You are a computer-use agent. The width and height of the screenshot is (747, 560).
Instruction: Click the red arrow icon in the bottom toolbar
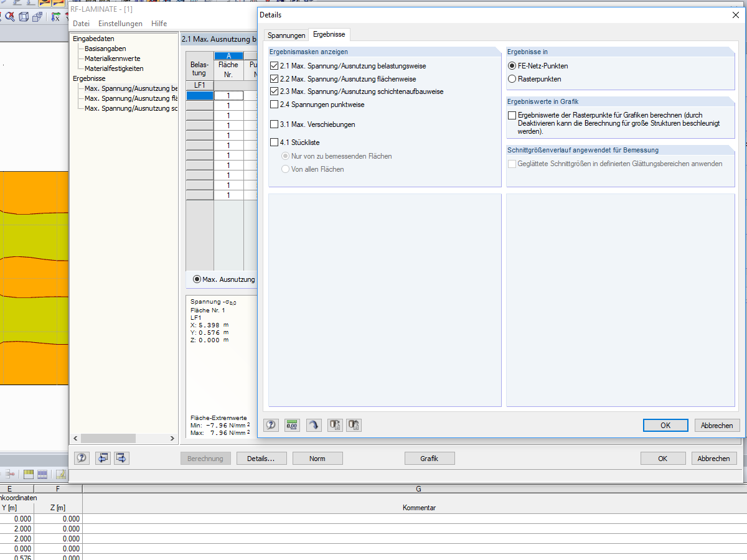[x=11, y=474]
